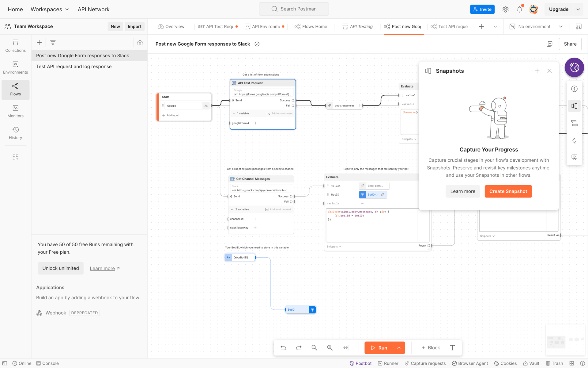This screenshot has width=588, height=368.
Task: Open the tab overflow chevron
Action: 495,26
